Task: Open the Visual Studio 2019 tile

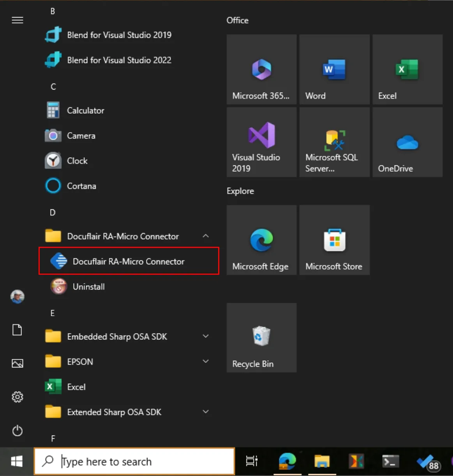Action: click(x=261, y=142)
